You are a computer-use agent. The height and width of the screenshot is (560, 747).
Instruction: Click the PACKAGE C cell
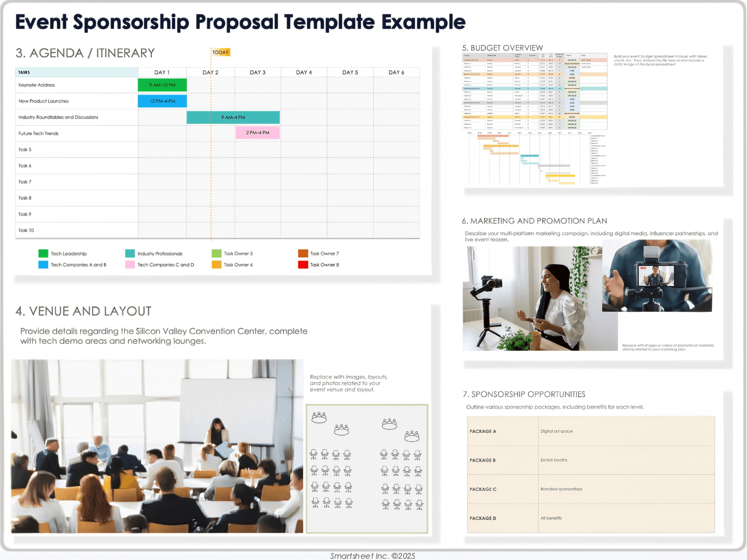pos(503,489)
